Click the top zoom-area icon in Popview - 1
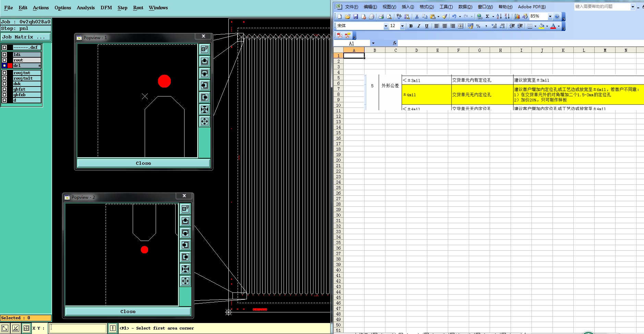Viewport: 644px width, 334px height. pyautogui.click(x=205, y=49)
